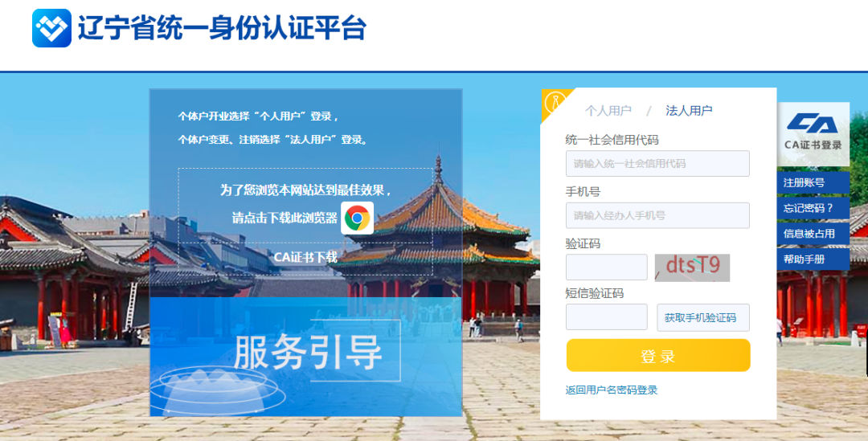The image size is (868, 441).
Task: Click the blue platform logo icon
Action: (x=51, y=27)
